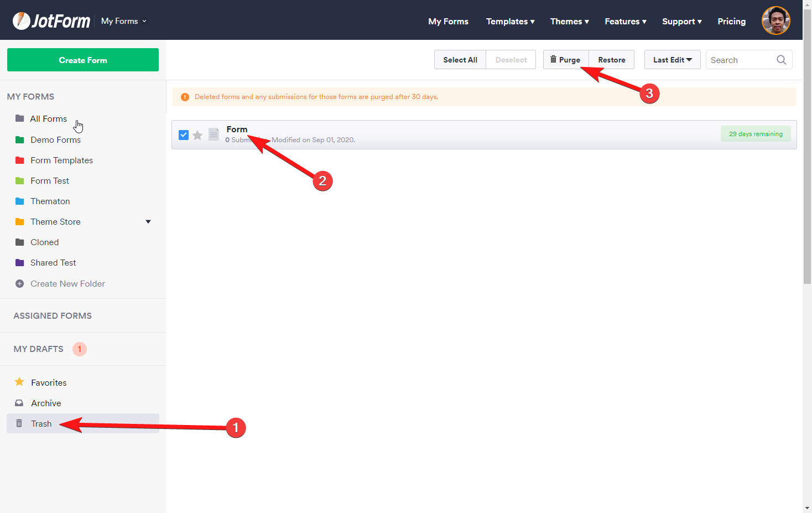Uncheck the Form row checkbox
The image size is (812, 513).
[184, 135]
